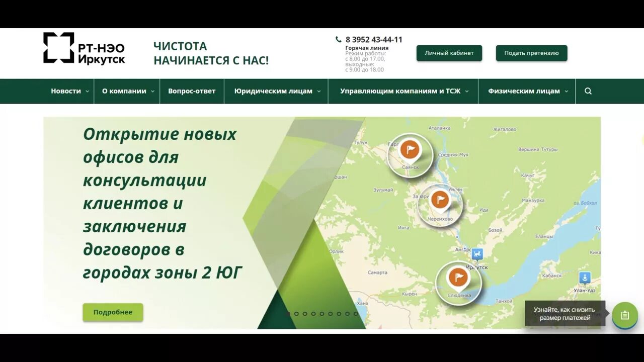Click the Самарта label on the map
The width and height of the screenshot is (644, 362).
pos(377,273)
